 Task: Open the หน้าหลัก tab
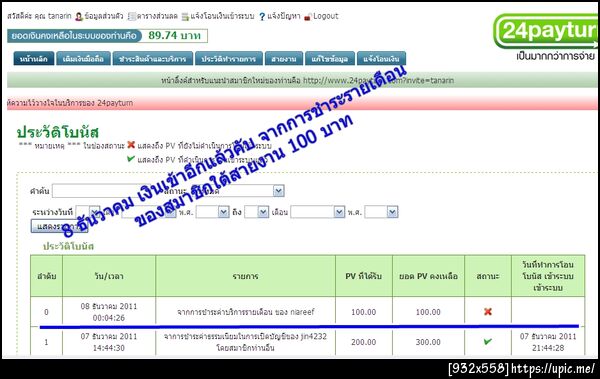click(x=34, y=59)
